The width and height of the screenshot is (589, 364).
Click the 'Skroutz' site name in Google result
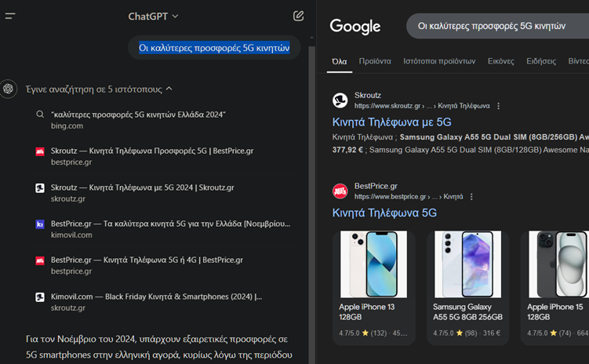pos(367,96)
